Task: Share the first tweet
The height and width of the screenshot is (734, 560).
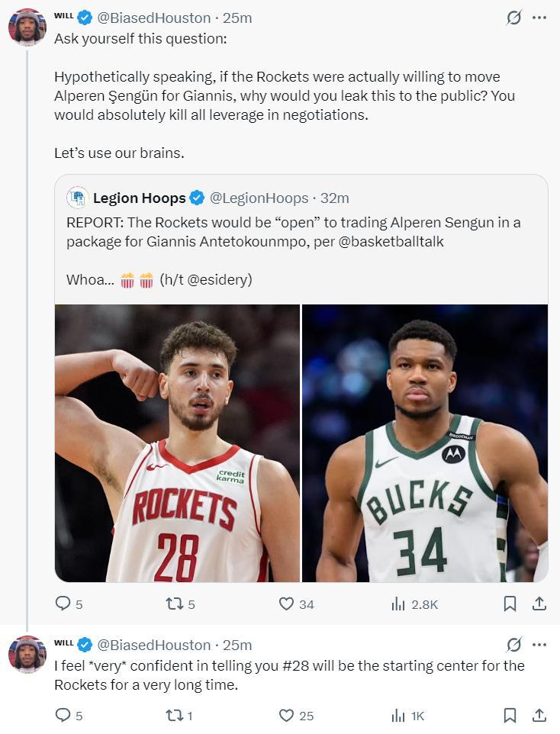Action: point(539,604)
